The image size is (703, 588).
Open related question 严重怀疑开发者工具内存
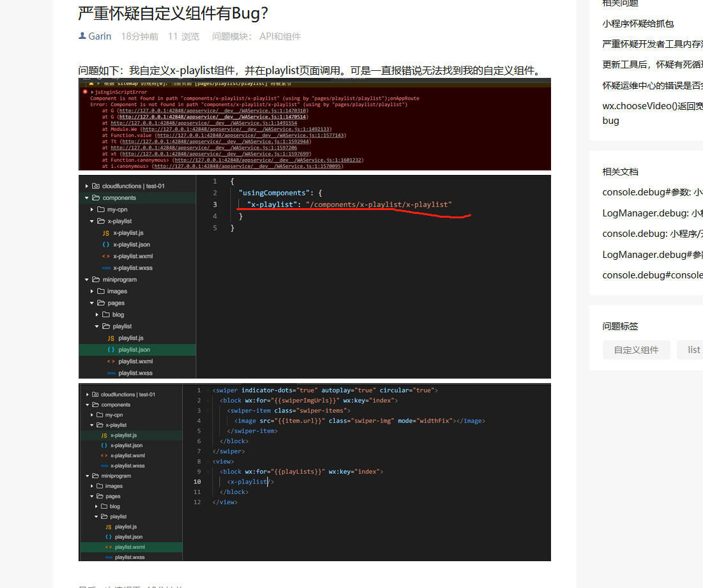point(653,44)
